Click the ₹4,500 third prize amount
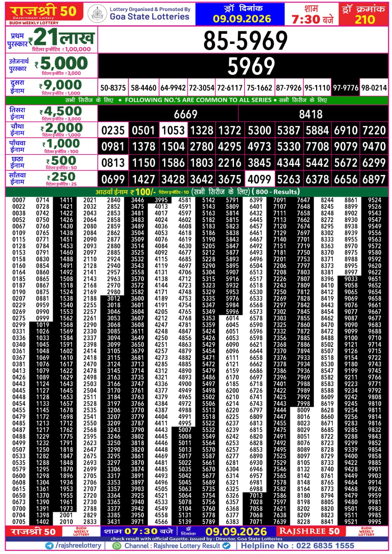The height and width of the screenshot is (554, 392). pyautogui.click(x=61, y=111)
